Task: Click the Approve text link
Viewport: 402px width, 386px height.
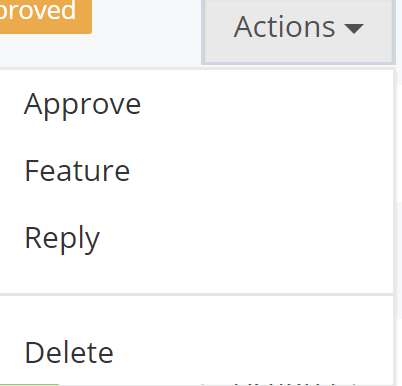Action: [x=82, y=105]
